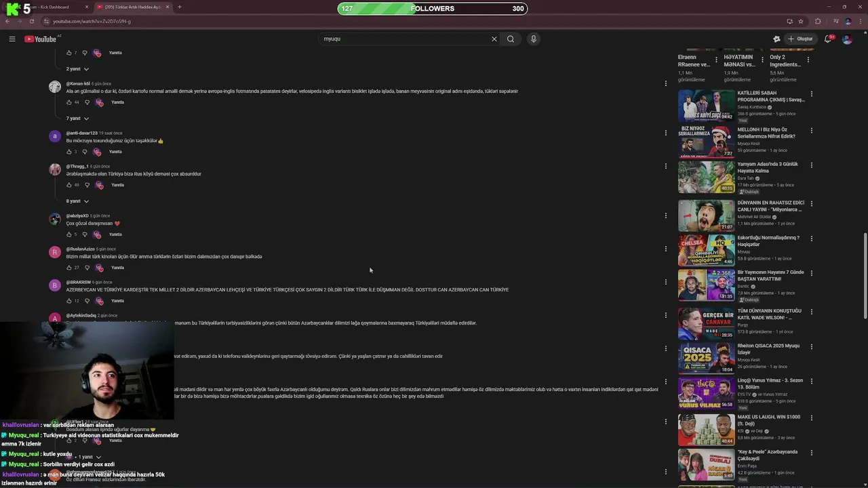
Task: Open options menu for @RuslanAzizo comment
Action: (665, 249)
